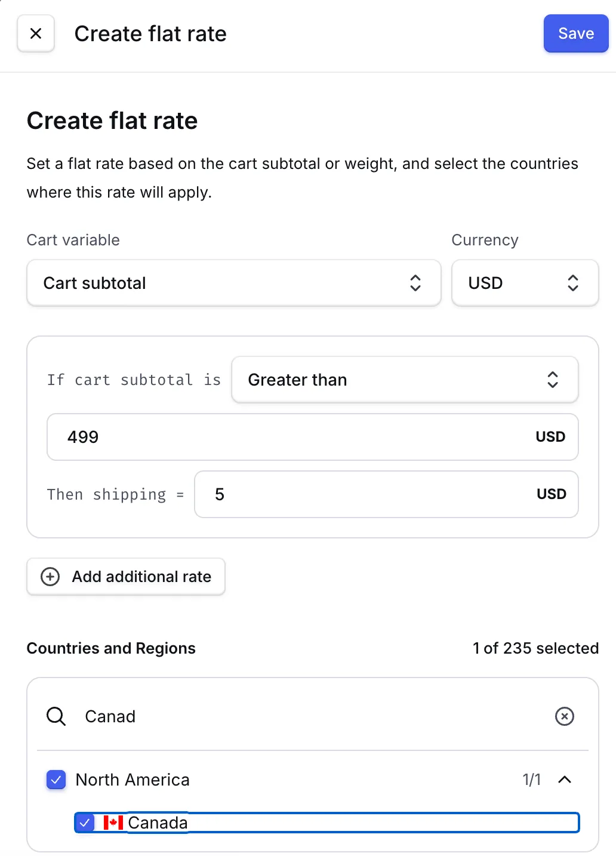Click the Canada flag icon
616x856 pixels.
pos(113,823)
